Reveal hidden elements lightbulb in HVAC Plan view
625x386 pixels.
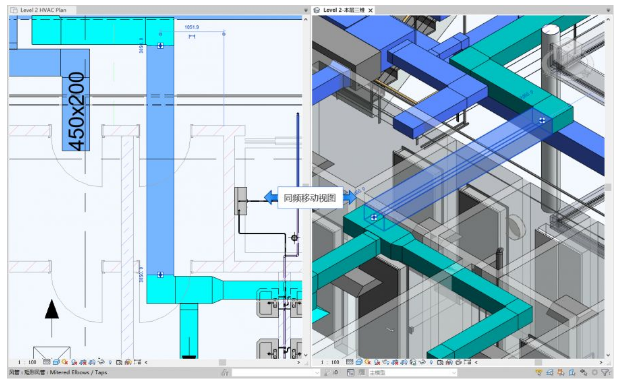pos(110,362)
